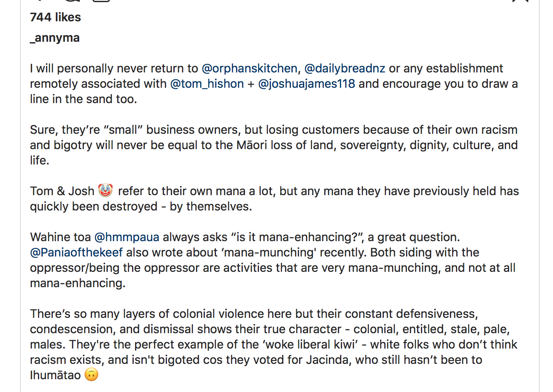Click the share post icon
Viewport: 553px width, 392px height.
[101, 1]
